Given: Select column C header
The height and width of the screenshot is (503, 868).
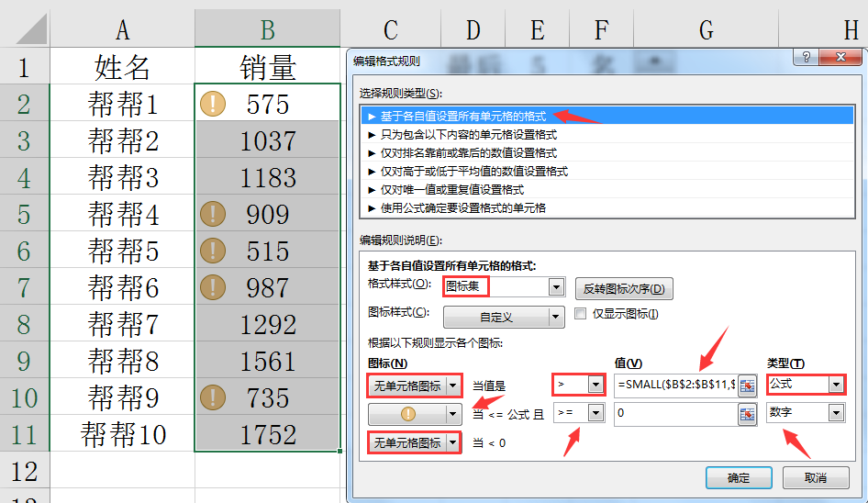Looking at the screenshot, I should point(390,29).
